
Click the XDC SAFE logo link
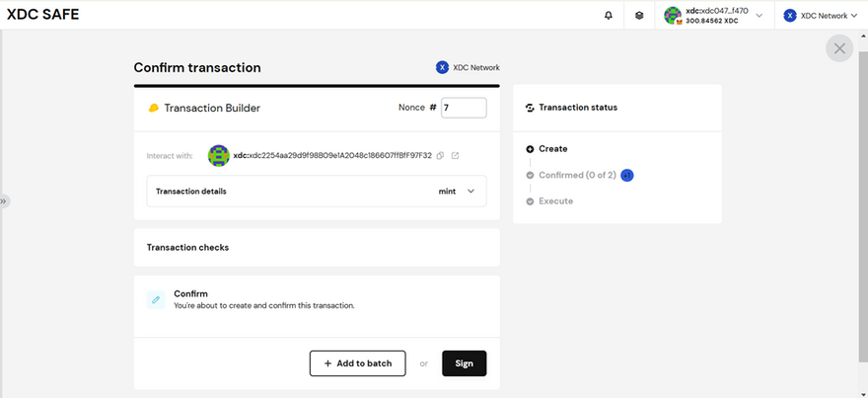pos(42,15)
